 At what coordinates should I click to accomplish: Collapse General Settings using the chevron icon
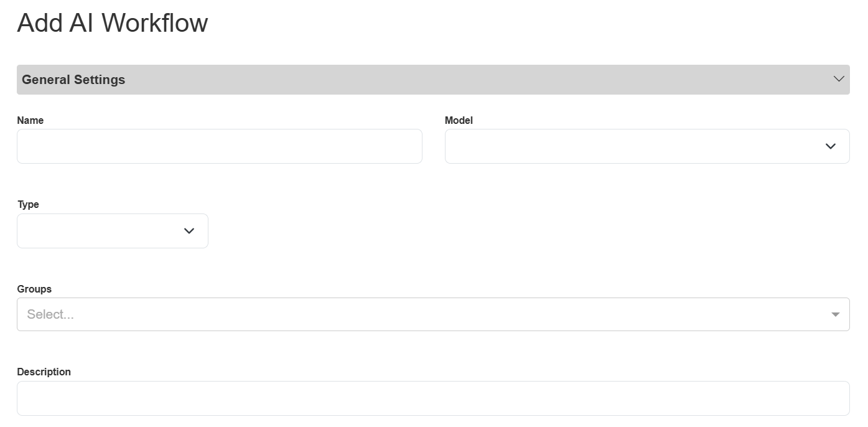pyautogui.click(x=838, y=79)
